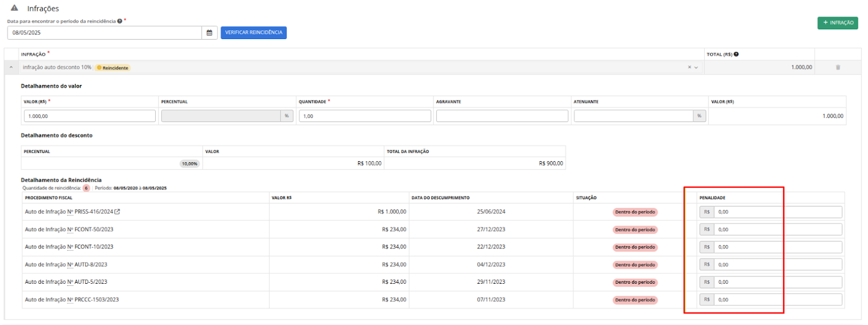
Task: Click Dentro do período badge for 04/12/2023
Action: coord(635,265)
